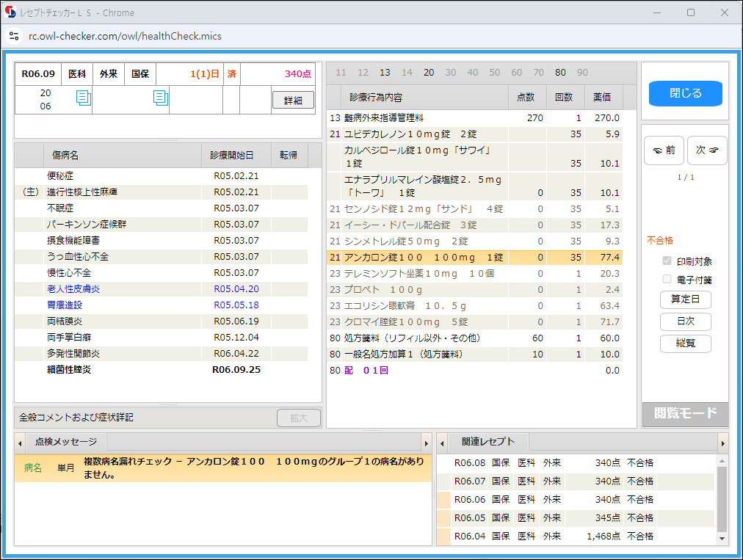Click the 詳細 button
The width and height of the screenshot is (743, 560).
click(x=294, y=100)
